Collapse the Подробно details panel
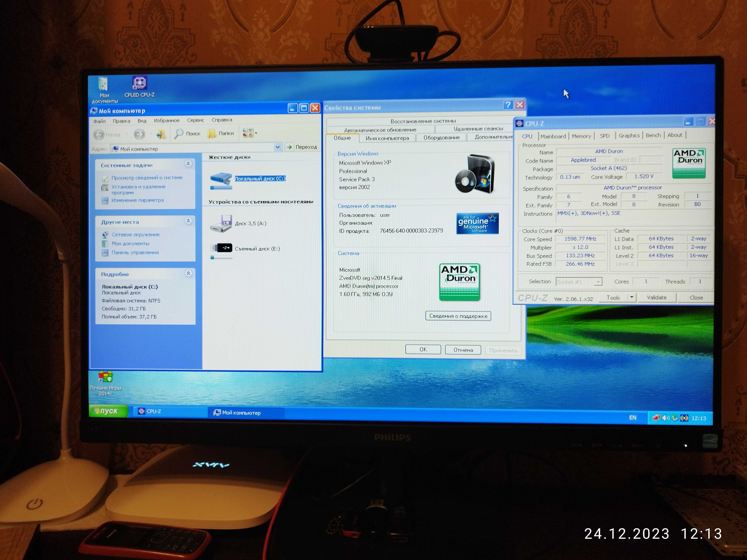This screenshot has height=560, width=747. (188, 273)
